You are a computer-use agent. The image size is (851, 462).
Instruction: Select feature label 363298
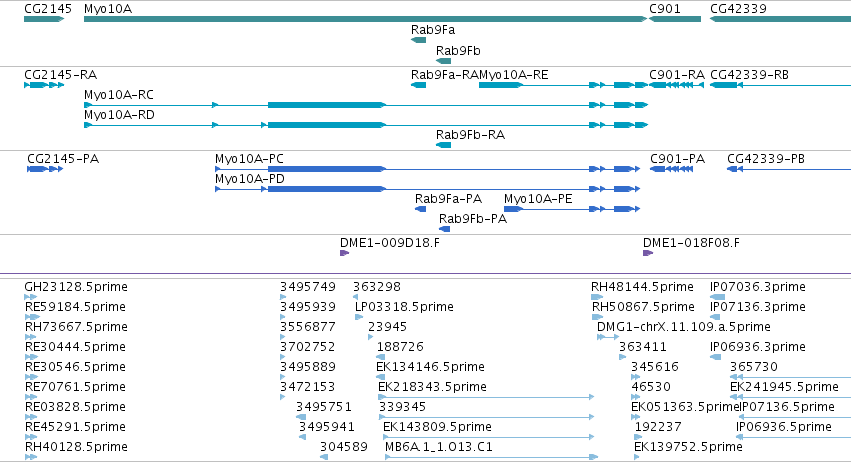click(x=377, y=287)
